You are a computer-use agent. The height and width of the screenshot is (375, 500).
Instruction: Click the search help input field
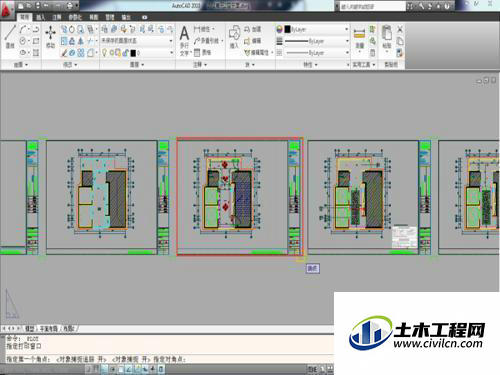pos(373,6)
